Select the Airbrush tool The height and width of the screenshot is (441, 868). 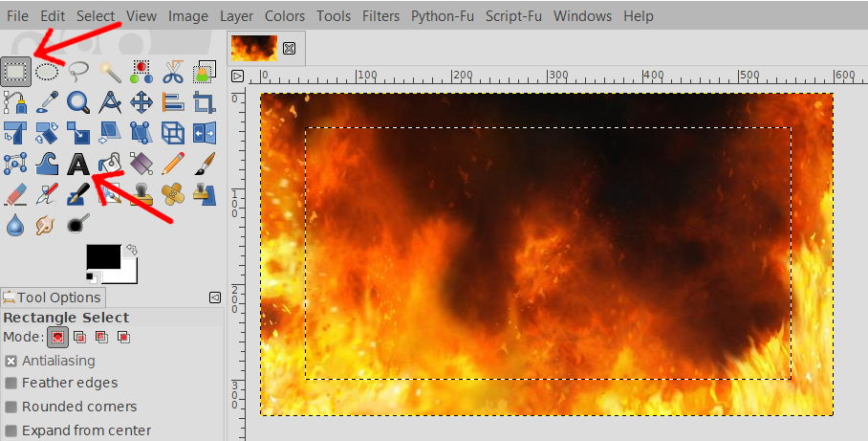(x=47, y=194)
